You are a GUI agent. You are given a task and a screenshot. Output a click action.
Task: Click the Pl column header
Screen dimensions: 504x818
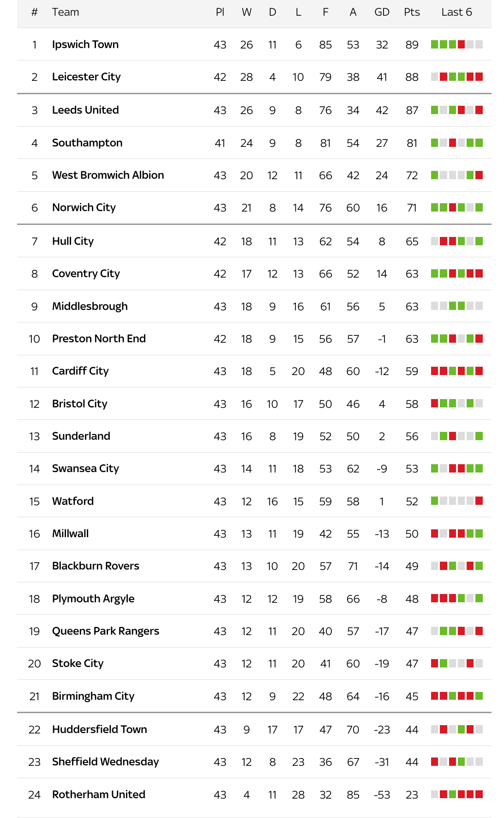tap(220, 12)
